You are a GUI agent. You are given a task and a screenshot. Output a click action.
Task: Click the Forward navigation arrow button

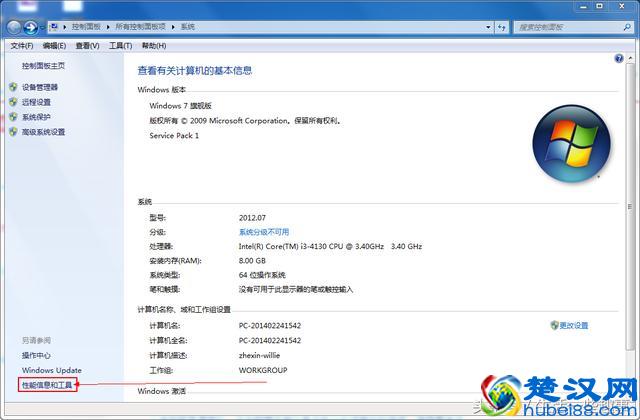[x=31, y=27]
